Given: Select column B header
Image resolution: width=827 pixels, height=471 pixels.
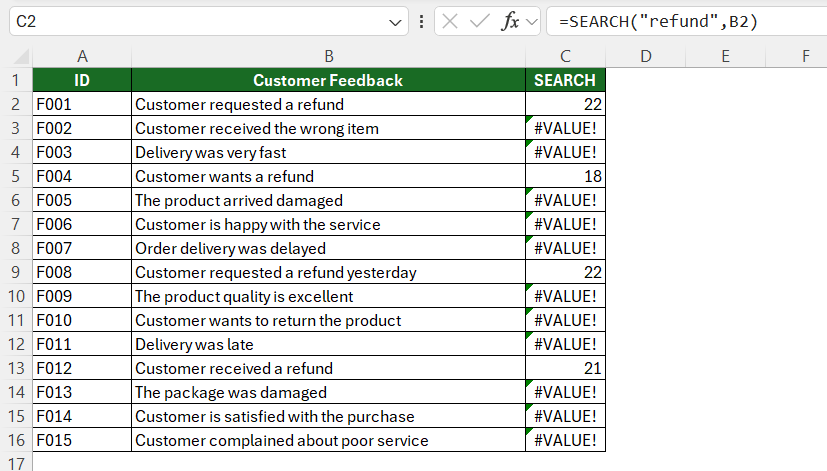Looking at the screenshot, I should pos(329,56).
